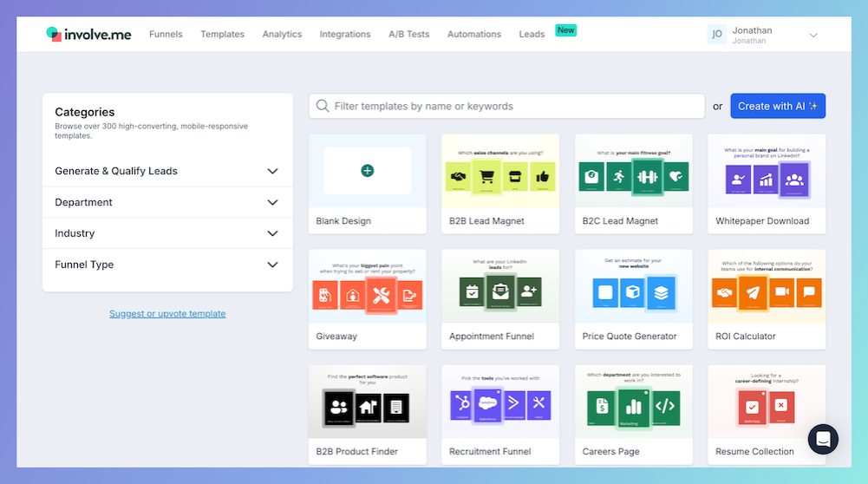The image size is (868, 484).
Task: Click the dumbbell icon in B2C Lead Magnet
Action: tap(647, 176)
